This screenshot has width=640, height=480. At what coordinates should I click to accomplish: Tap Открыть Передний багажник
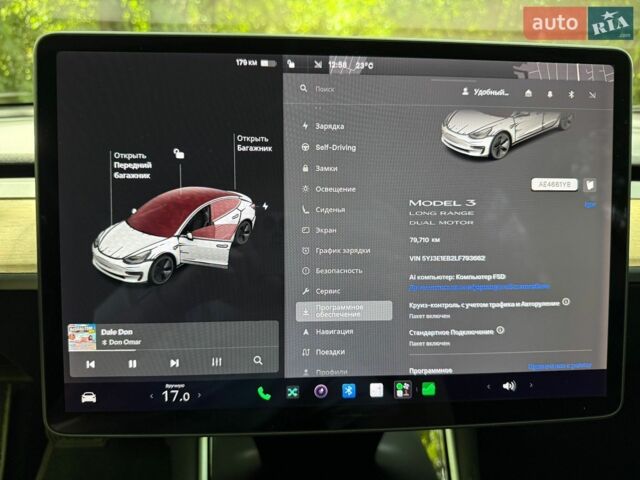[x=132, y=165]
